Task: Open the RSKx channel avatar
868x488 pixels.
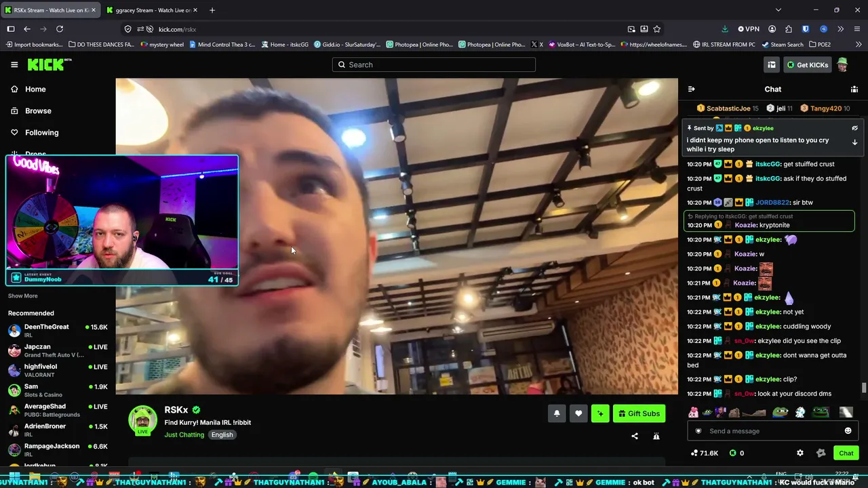Action: click(143, 421)
